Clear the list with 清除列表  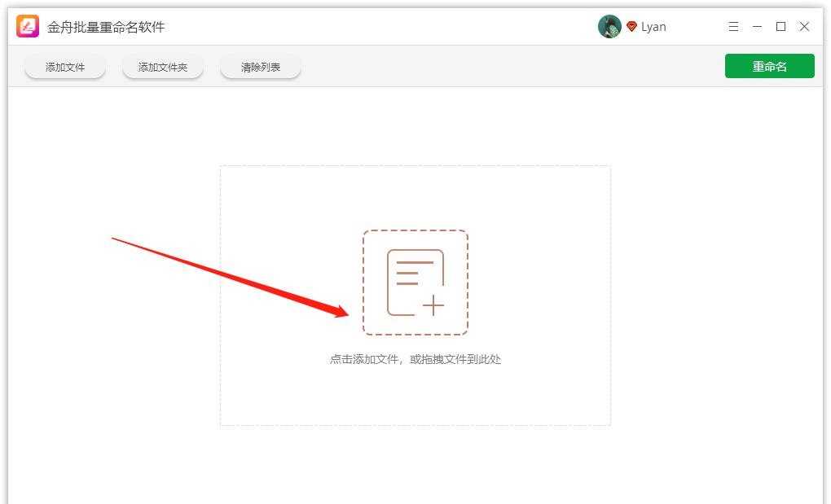(x=260, y=68)
